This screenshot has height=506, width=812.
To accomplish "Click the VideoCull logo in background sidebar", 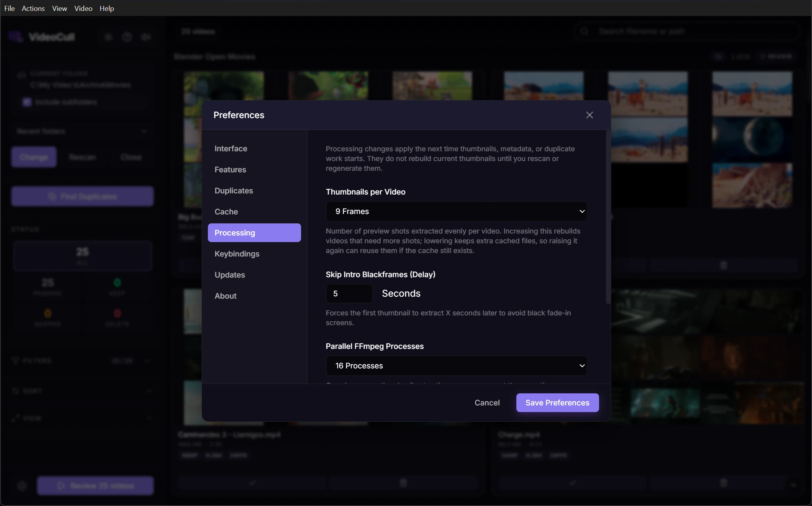I will click(16, 37).
